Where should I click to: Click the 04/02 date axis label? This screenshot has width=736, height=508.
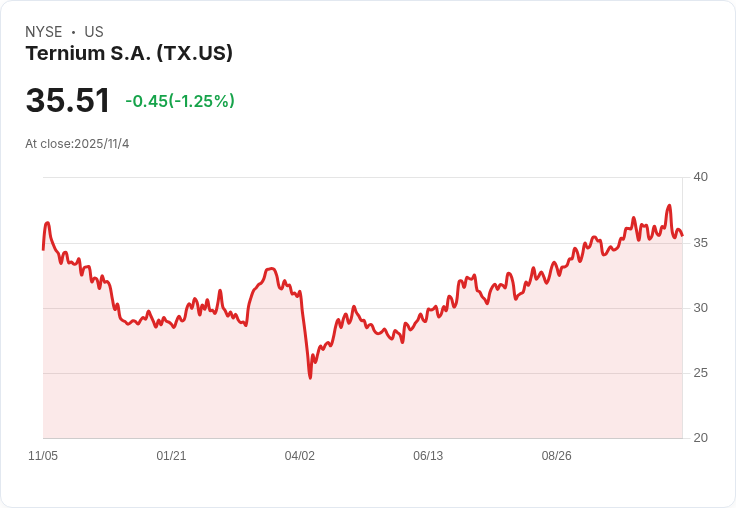pos(299,456)
